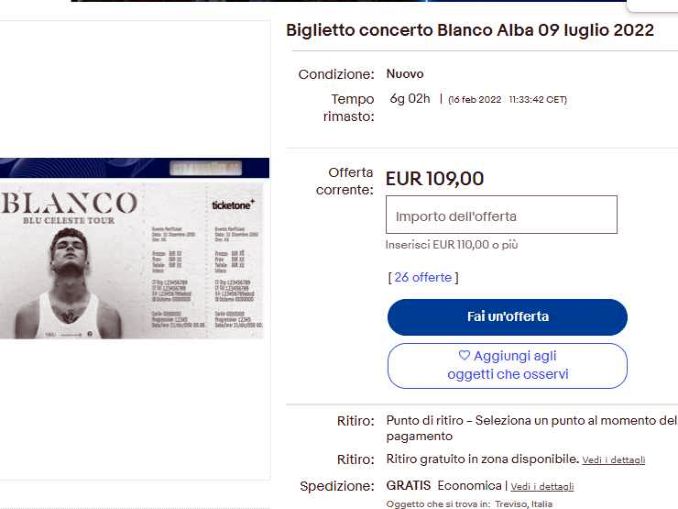Click the "6g 02h" time remaining
The height and width of the screenshot is (509, 678).
click(x=408, y=101)
